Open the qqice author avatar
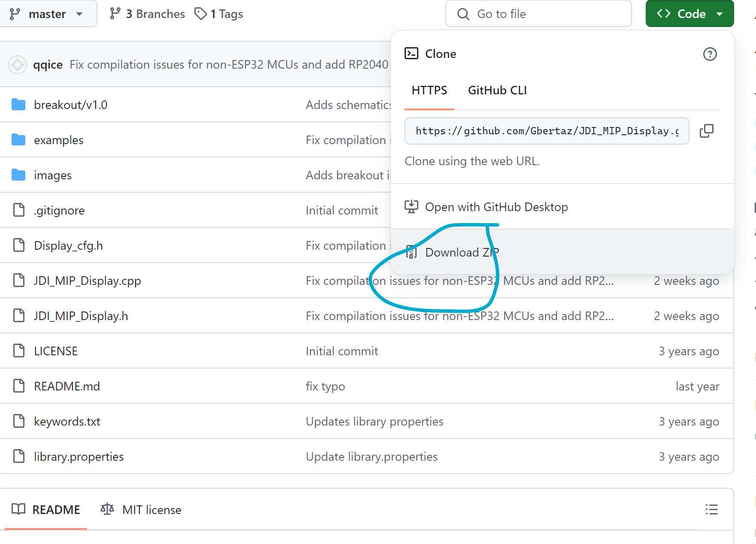This screenshot has height=544, width=756. (18, 64)
